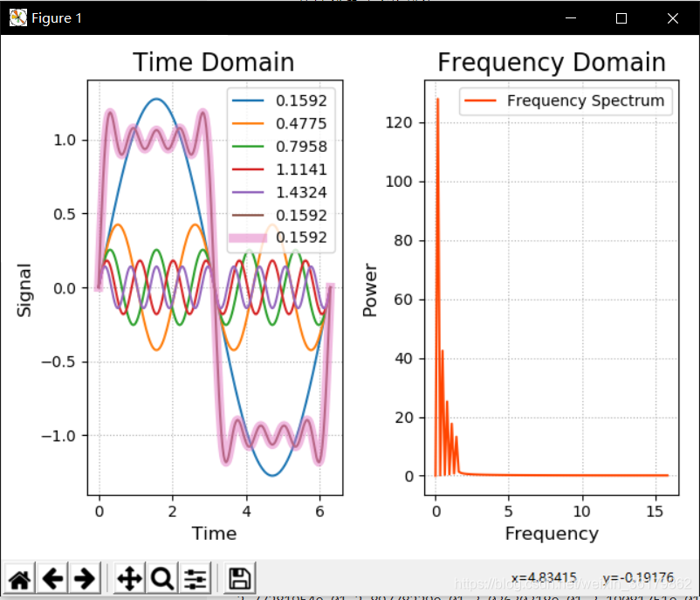The height and width of the screenshot is (600, 700).
Task: Click tick label 100 on Power axis
Action: pos(399,182)
